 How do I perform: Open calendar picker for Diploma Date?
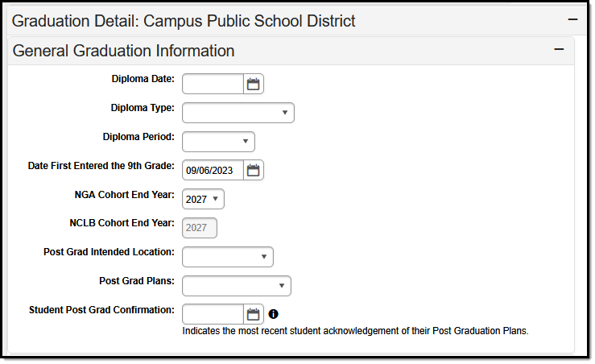[x=254, y=84]
